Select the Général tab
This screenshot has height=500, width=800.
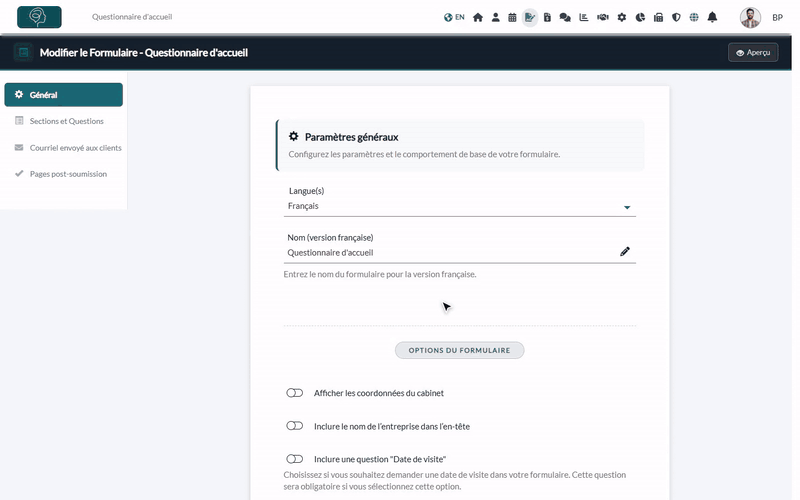pyautogui.click(x=63, y=95)
